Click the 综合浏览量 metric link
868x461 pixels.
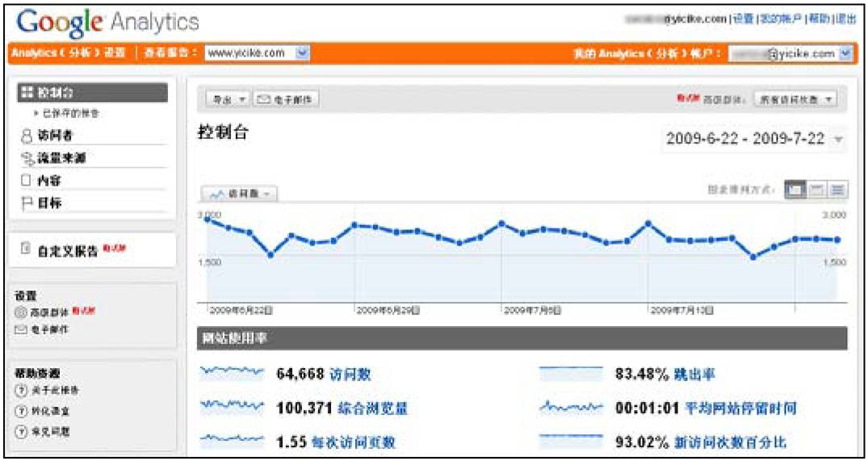point(373,409)
